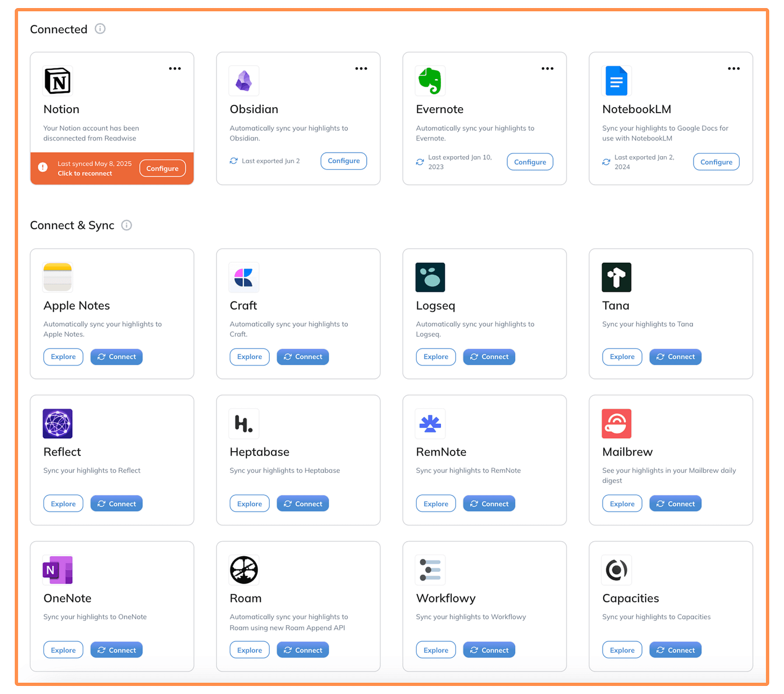Explore the Apple Notes integration
784x694 pixels.
(x=64, y=357)
